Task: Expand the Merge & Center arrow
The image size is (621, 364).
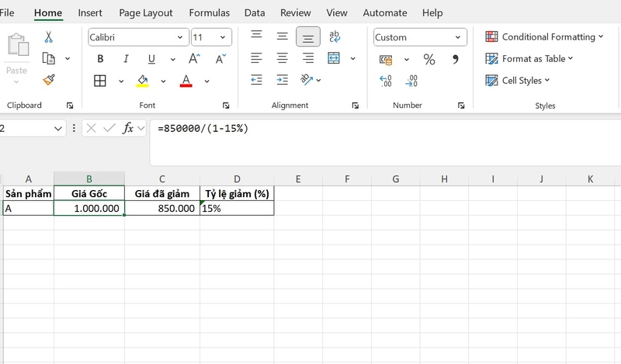Action: (x=353, y=59)
